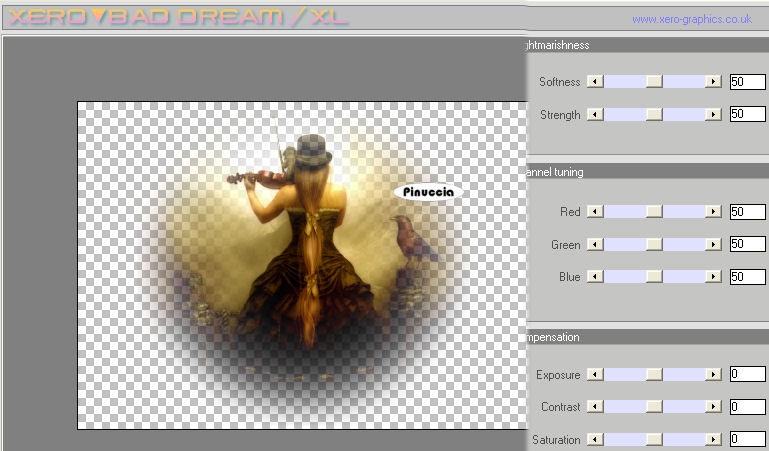Image resolution: width=769 pixels, height=451 pixels.
Task: Focus the Saturation value field
Action: (748, 439)
